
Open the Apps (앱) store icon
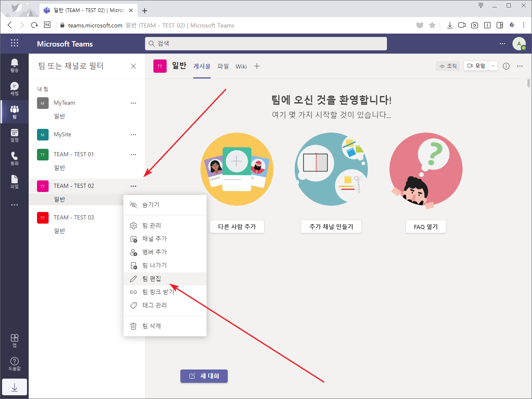(x=15, y=340)
